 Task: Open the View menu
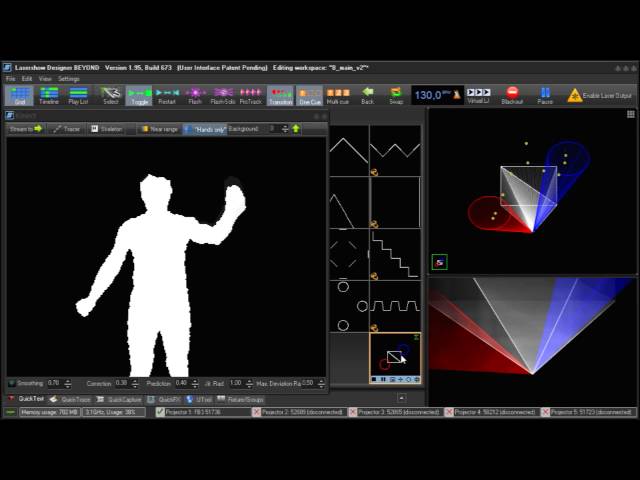[45, 79]
